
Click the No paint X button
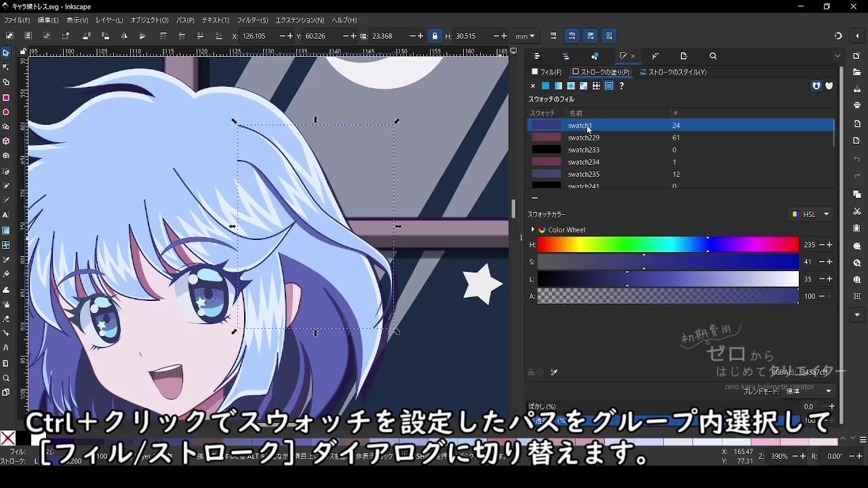tap(533, 86)
